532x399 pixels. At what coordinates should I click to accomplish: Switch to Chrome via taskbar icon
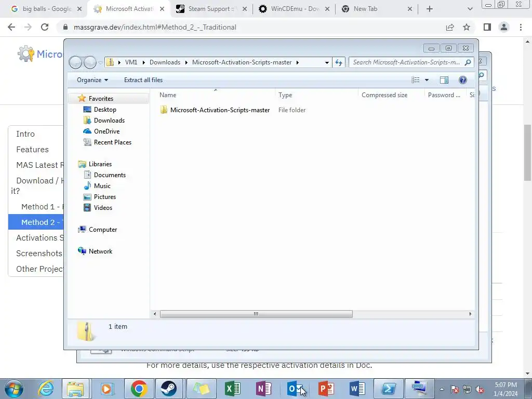[139, 389]
